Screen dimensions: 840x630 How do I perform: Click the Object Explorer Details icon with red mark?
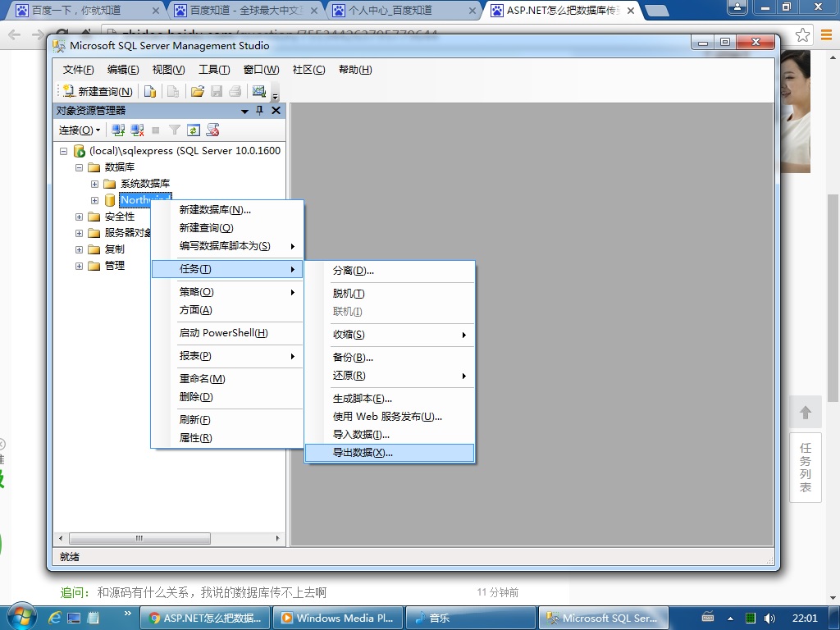212,130
